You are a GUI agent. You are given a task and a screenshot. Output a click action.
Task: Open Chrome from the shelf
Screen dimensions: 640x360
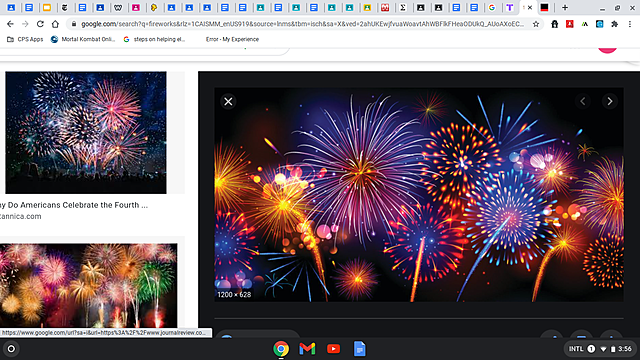click(281, 349)
